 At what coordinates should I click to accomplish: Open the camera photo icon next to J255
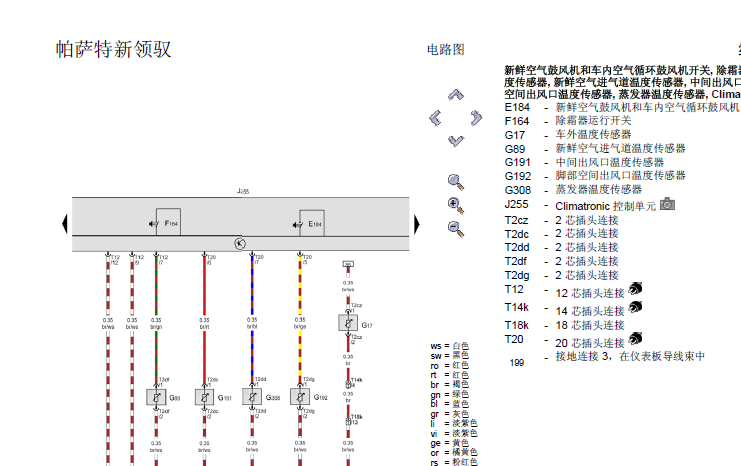(x=667, y=204)
